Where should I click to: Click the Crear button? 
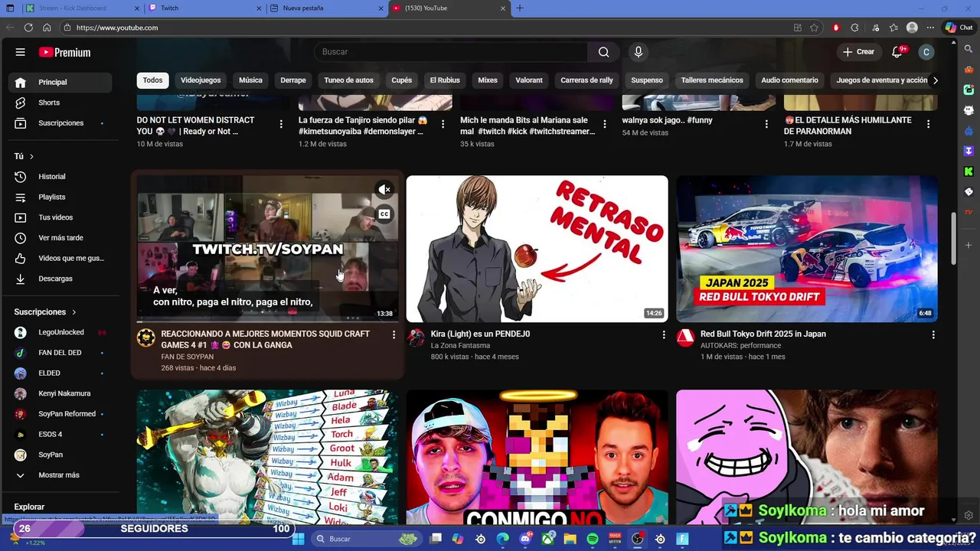[858, 52]
